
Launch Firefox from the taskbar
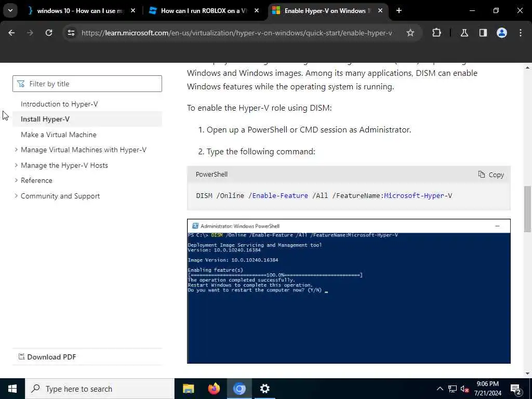coord(214,389)
